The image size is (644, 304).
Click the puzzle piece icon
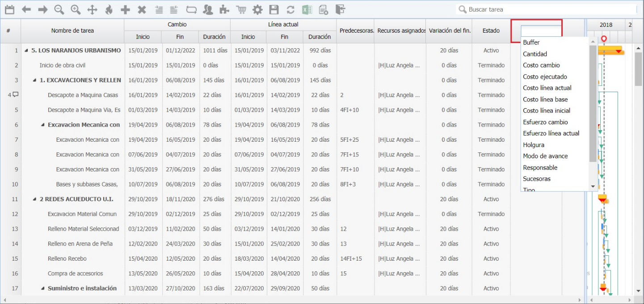(x=225, y=9)
